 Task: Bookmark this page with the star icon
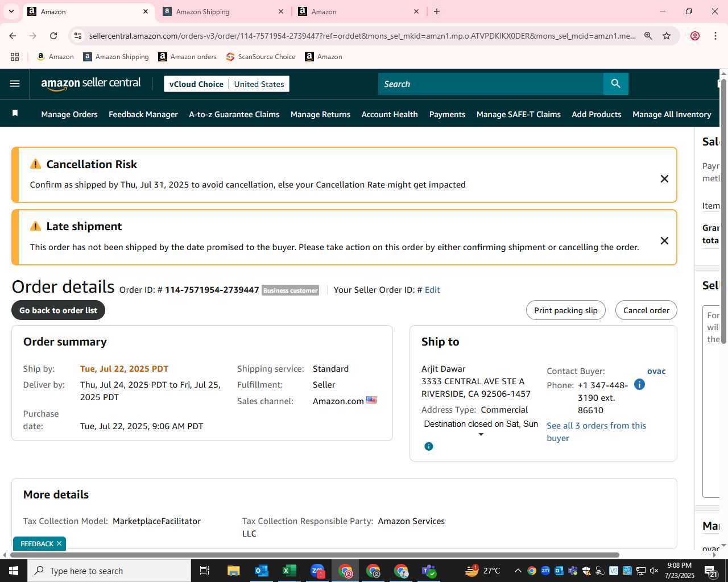667,36
